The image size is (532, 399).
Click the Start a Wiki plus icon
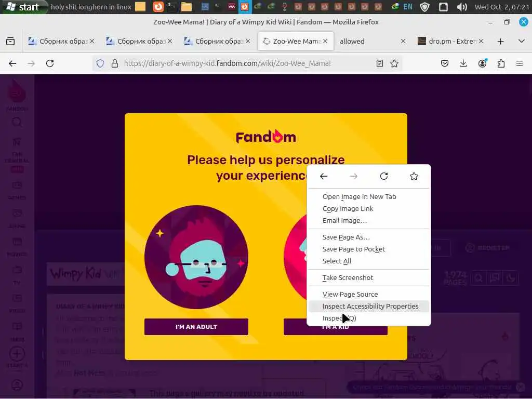17,354
